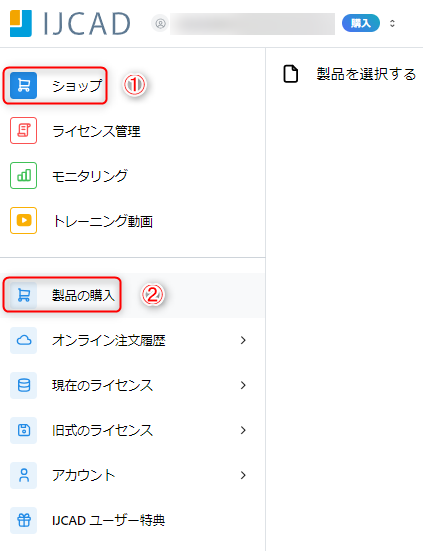The width and height of the screenshot is (423, 551).
Task: Click the yellow training video play icon
Action: (24, 220)
